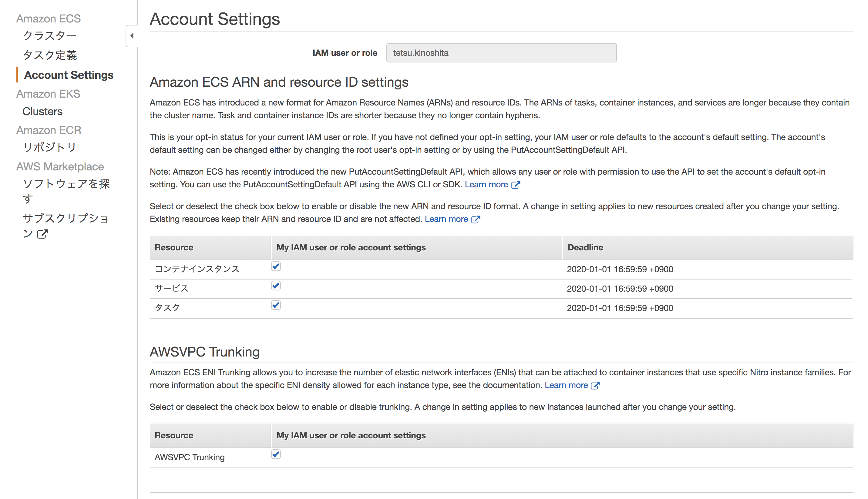Screen dimensions: 868x499
Task: Open the リポジトリ page under ECR
Action: click(x=50, y=147)
